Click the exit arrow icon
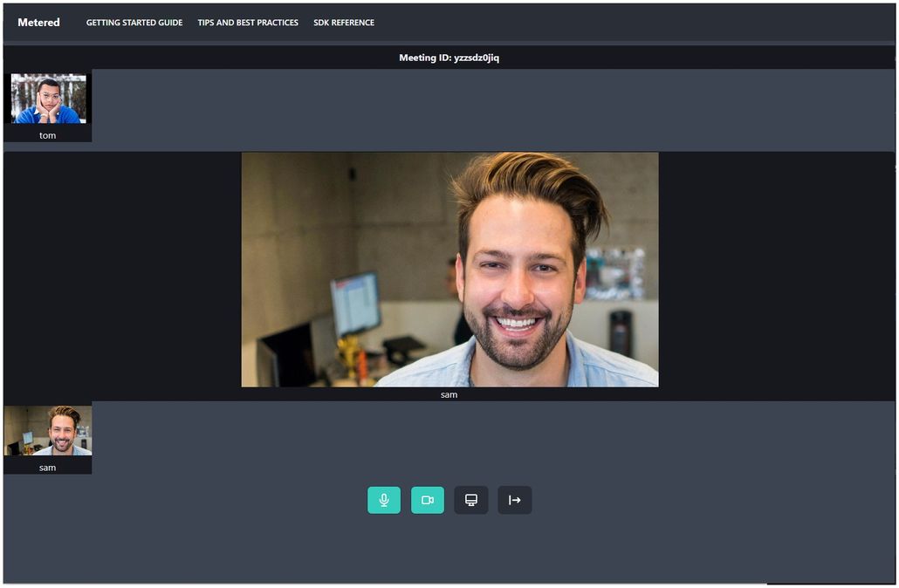Screen dimensions: 899x588 point(514,500)
